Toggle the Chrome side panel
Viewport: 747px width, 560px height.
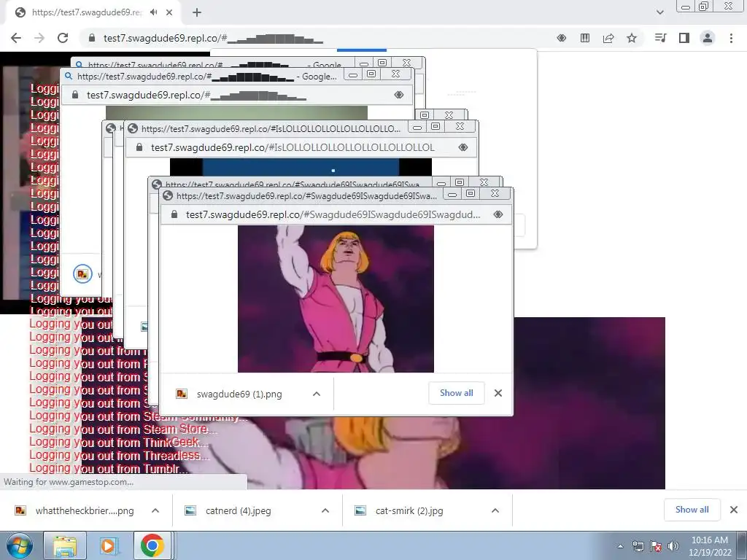click(684, 38)
